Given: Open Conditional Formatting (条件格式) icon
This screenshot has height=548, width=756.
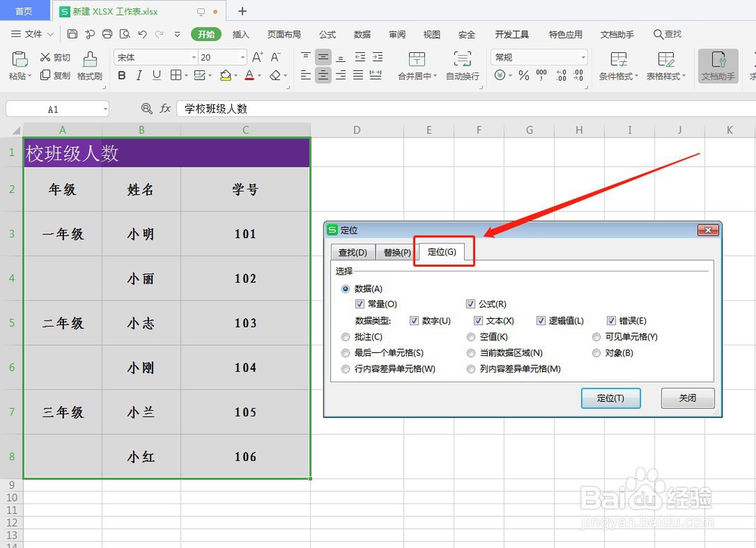Looking at the screenshot, I should (620, 64).
